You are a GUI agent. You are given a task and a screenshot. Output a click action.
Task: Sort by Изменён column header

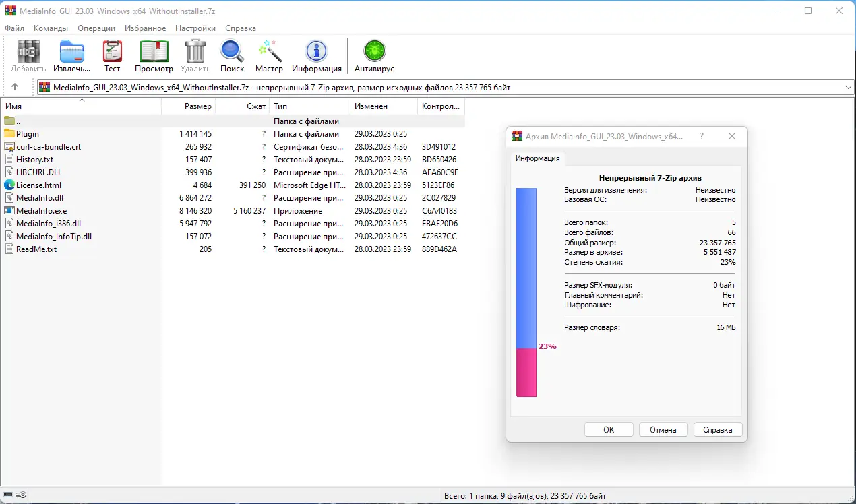[384, 106]
